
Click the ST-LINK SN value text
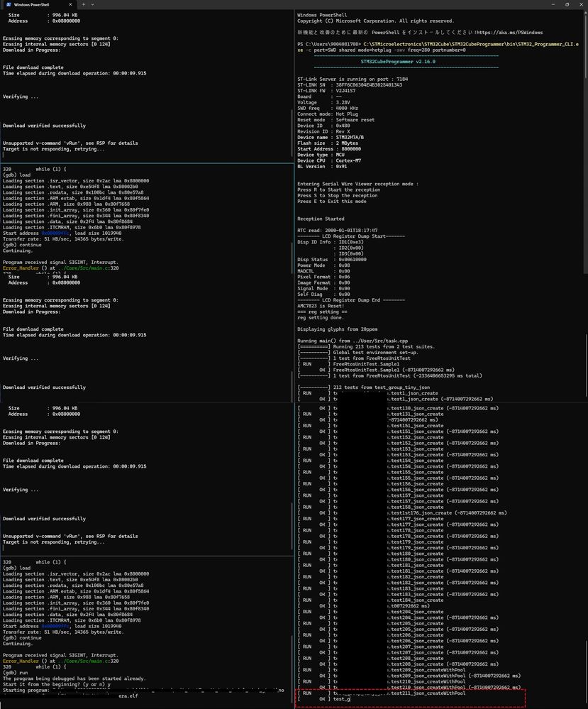[367, 85]
